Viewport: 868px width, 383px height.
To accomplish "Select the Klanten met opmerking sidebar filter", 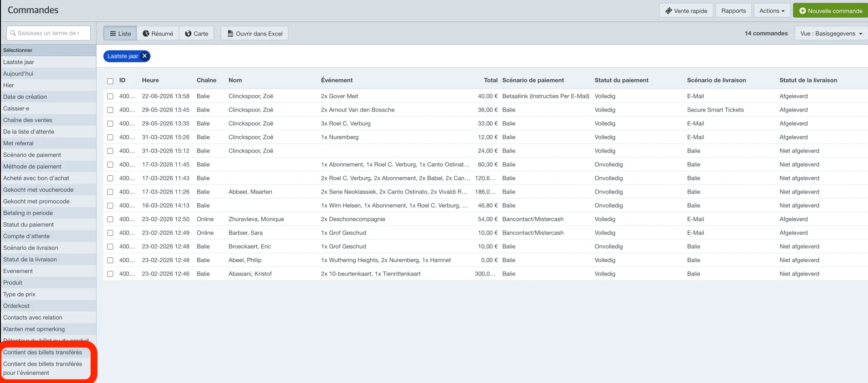I will pyautogui.click(x=48, y=329).
